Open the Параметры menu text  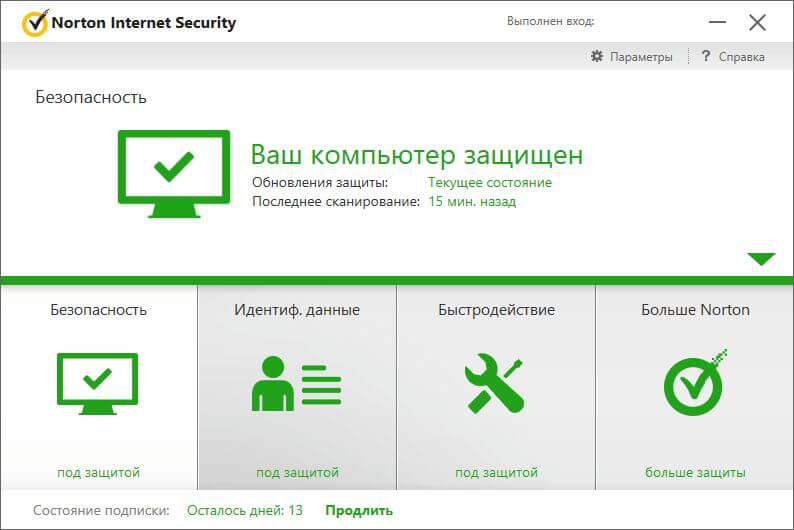coord(641,57)
